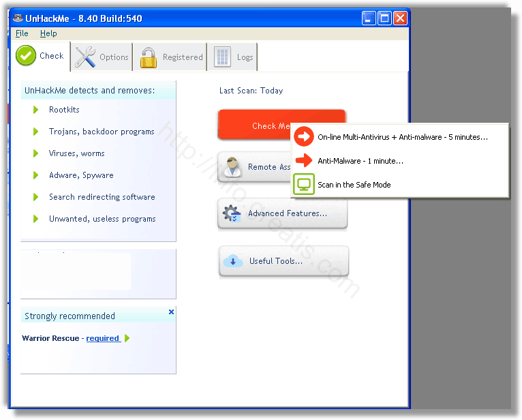Click the green arrow beside Viruses, worms
Screen dimensions: 522x420
[x=36, y=153]
